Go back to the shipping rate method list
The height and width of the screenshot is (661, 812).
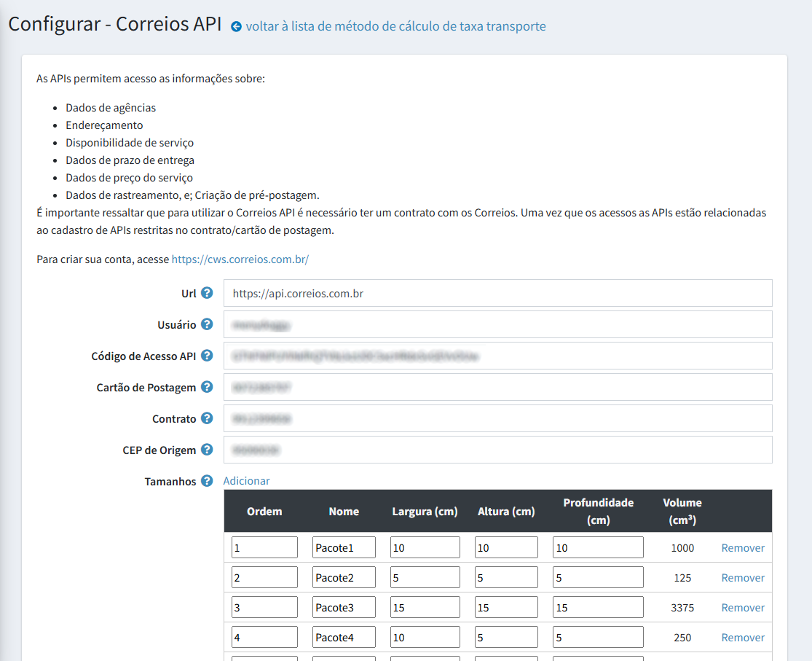click(395, 26)
